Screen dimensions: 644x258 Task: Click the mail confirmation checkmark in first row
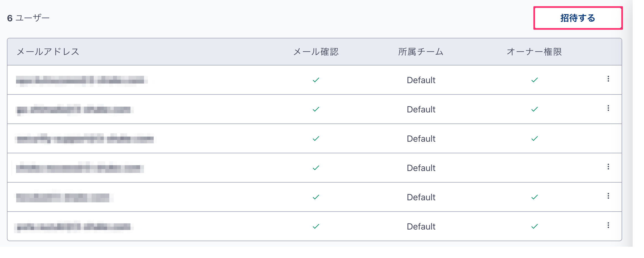(316, 80)
